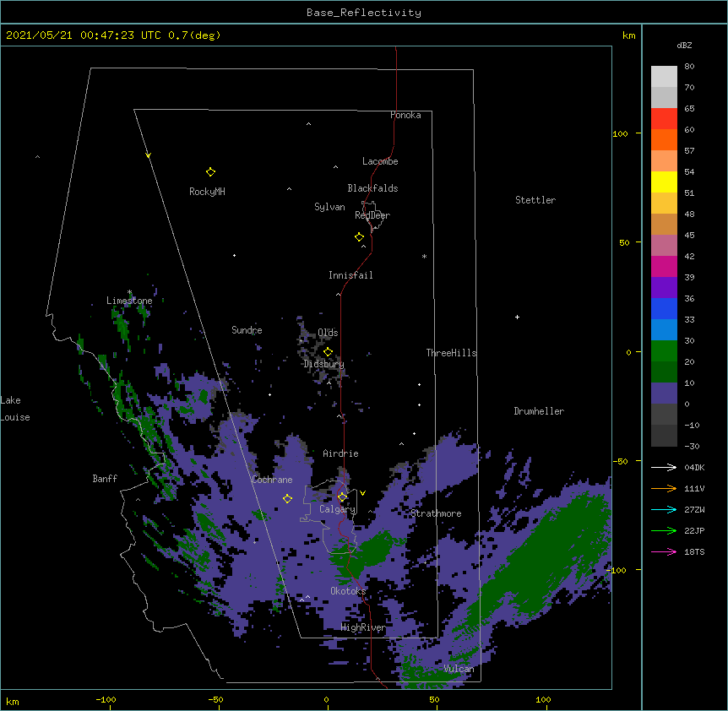This screenshot has width=728, height=711.
Task: Click the green 22JP arrow in legend
Action: pos(664,530)
